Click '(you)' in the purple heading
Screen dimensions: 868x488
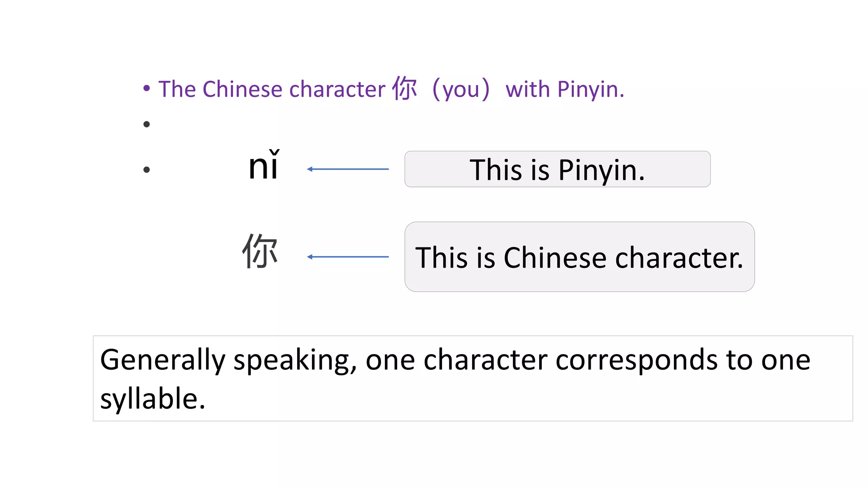(x=461, y=89)
